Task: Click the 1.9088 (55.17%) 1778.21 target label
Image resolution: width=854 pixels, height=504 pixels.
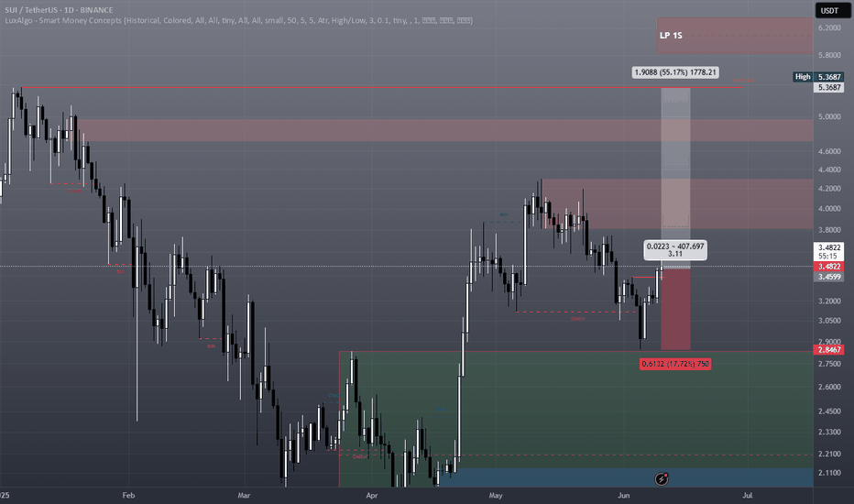Action: (675, 72)
